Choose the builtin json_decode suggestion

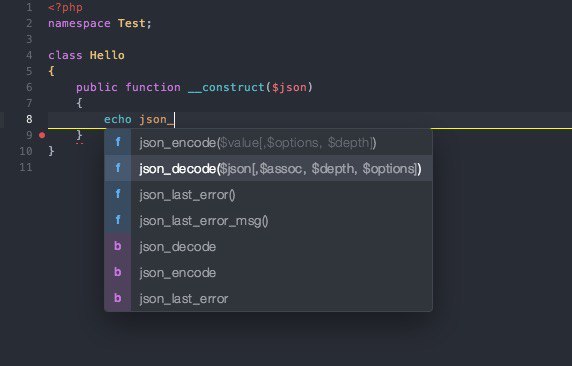click(x=268, y=246)
